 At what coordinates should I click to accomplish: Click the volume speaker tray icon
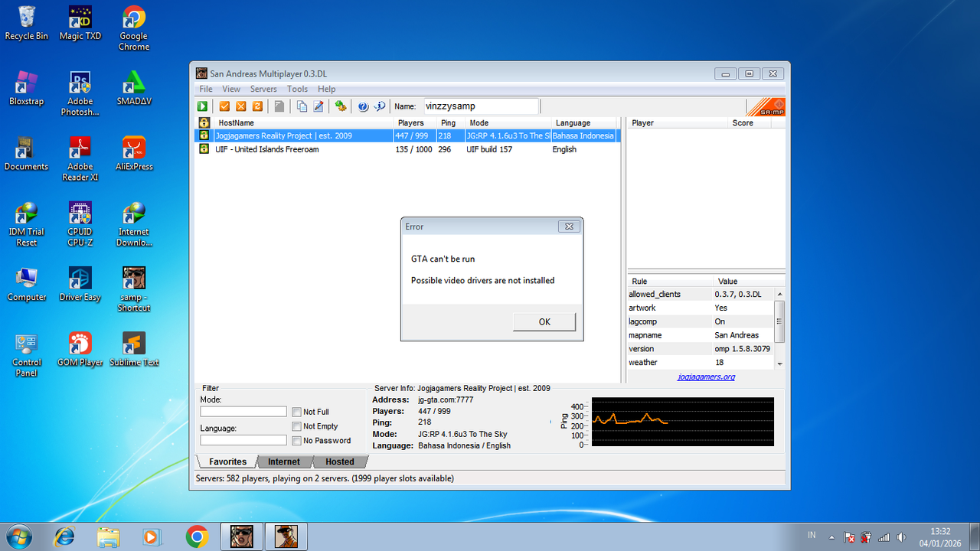tap(902, 536)
